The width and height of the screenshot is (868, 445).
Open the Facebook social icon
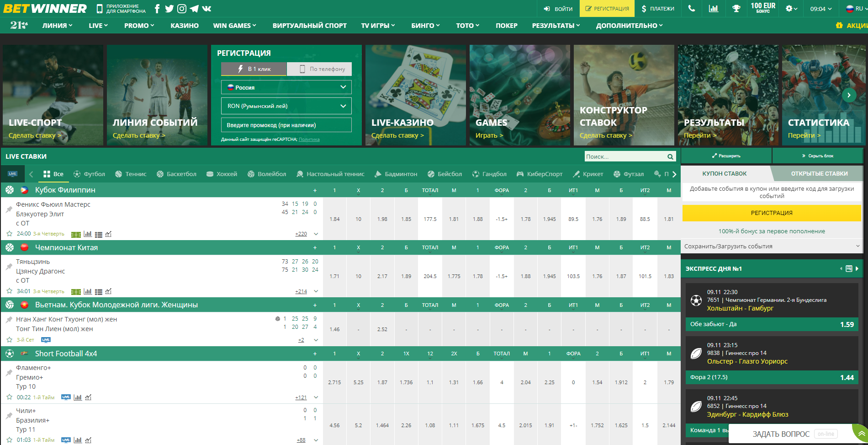[x=157, y=9]
